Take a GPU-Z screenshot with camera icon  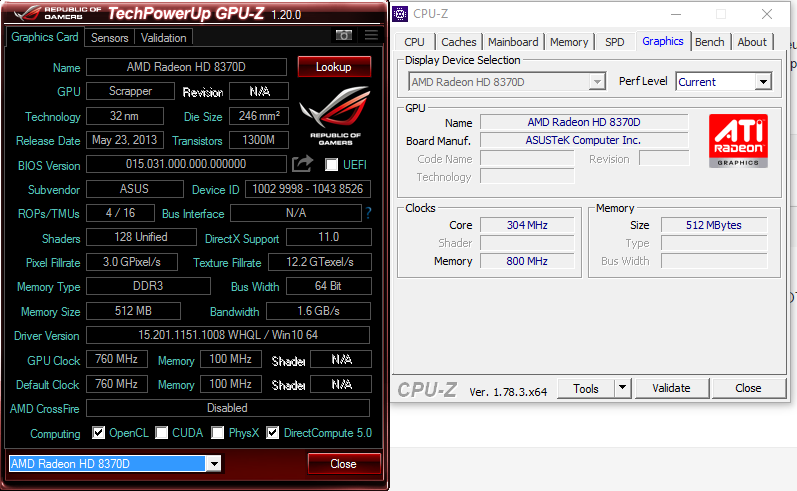click(344, 35)
